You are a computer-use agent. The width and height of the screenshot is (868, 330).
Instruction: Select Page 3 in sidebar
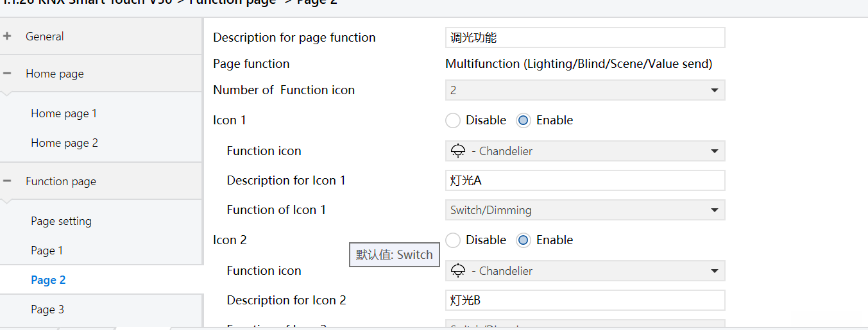click(x=47, y=309)
